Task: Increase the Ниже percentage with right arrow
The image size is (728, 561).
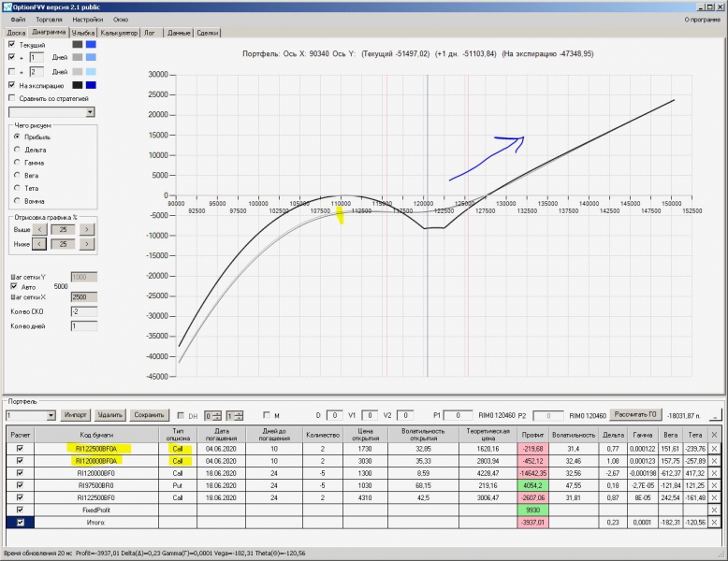Action: tap(86, 244)
